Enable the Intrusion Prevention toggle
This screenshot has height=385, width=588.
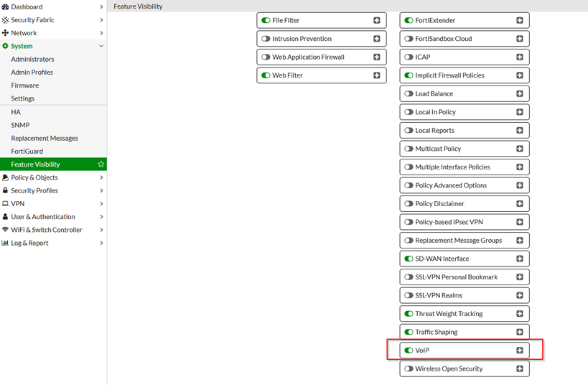pos(266,39)
